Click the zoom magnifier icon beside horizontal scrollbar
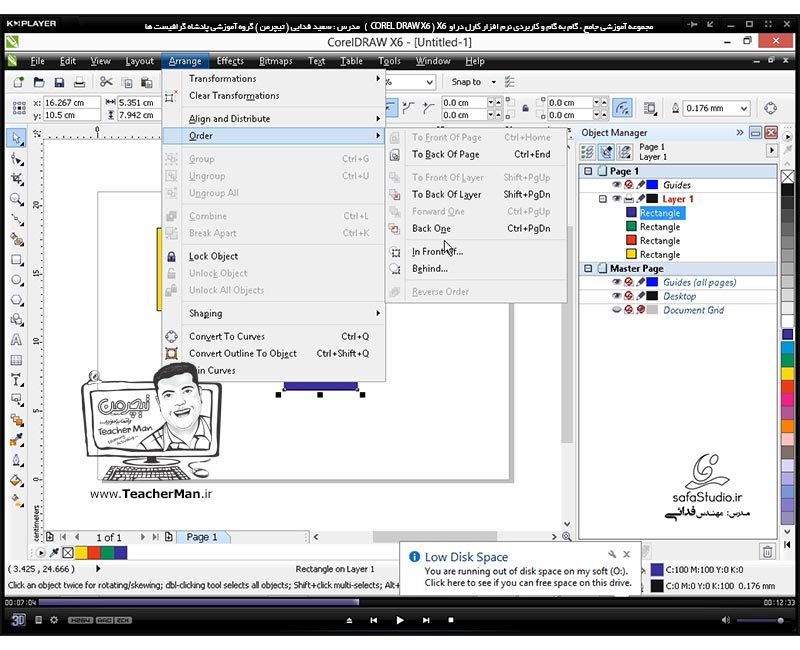 566,536
